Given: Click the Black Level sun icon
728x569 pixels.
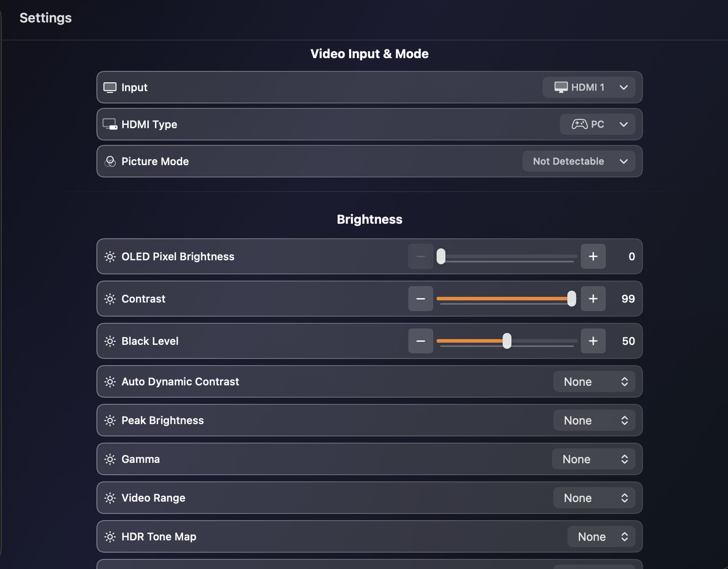Looking at the screenshot, I should click(x=110, y=341).
